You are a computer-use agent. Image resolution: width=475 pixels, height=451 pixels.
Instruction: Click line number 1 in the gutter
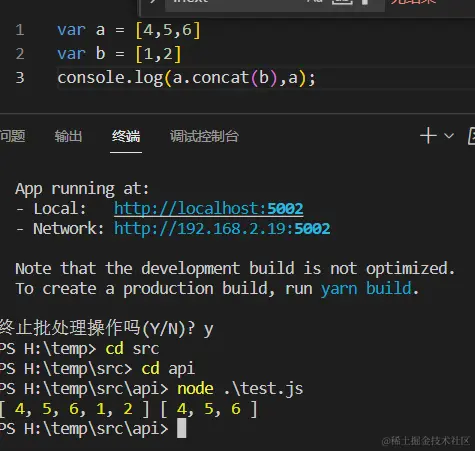click(x=20, y=30)
